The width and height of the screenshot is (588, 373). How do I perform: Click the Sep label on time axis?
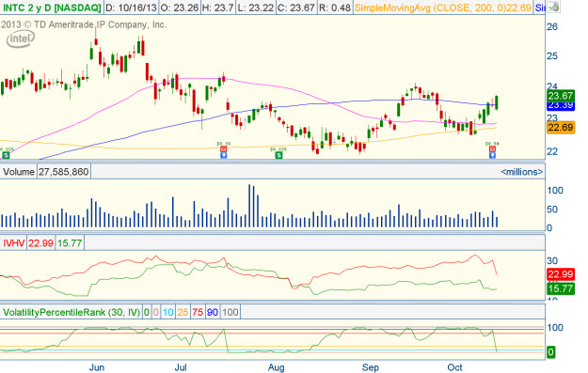click(x=370, y=367)
